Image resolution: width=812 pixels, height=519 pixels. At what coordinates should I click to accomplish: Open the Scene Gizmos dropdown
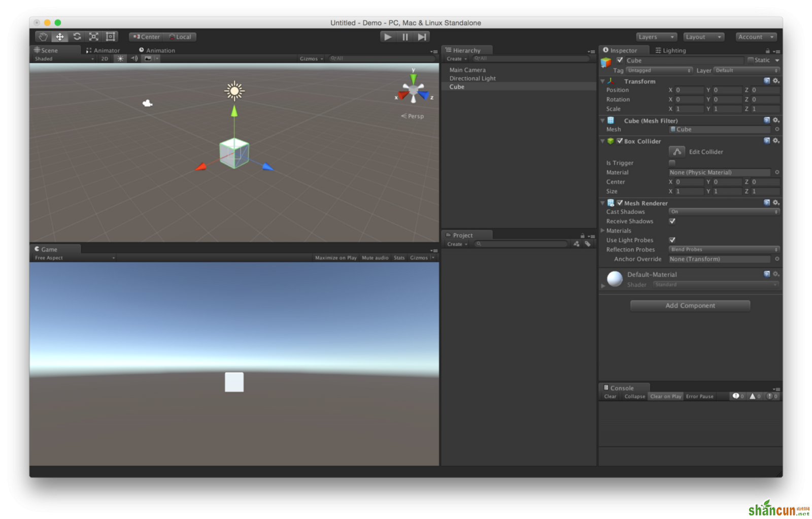(311, 58)
